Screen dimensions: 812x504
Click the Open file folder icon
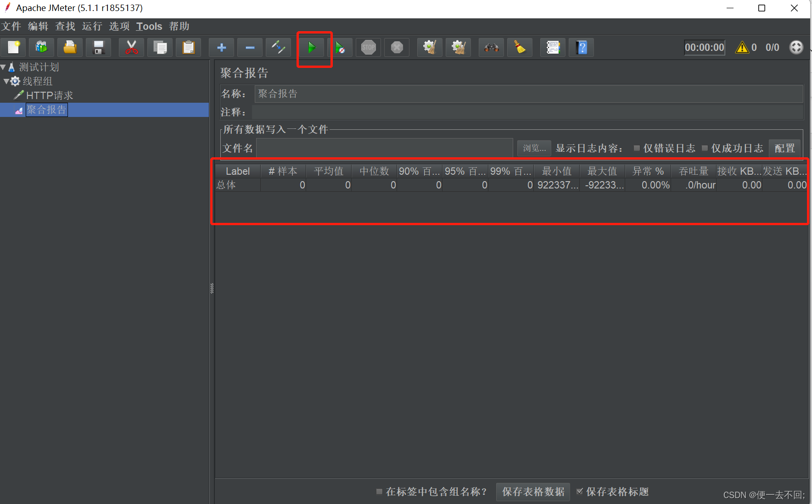pyautogui.click(x=70, y=47)
